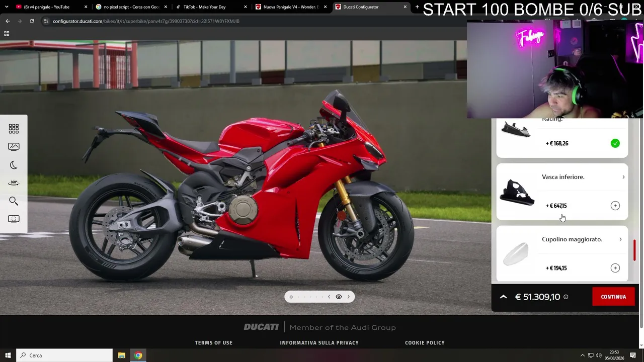The height and width of the screenshot is (362, 644).
Task: Open File Explorer from taskbar
Action: [122, 355]
